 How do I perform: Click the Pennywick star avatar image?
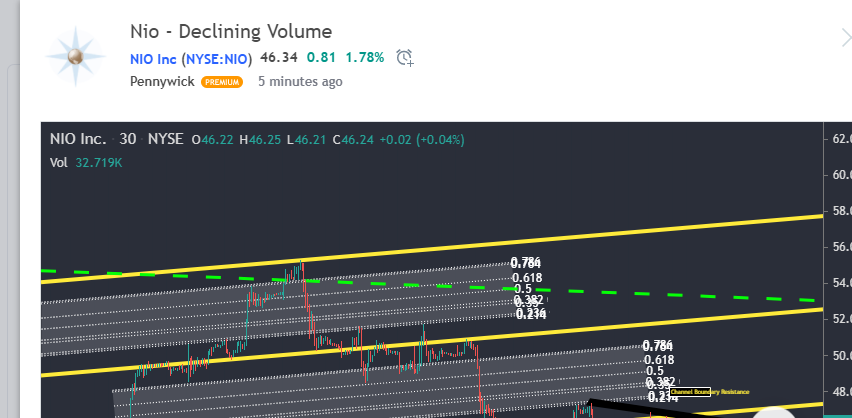pos(76,56)
